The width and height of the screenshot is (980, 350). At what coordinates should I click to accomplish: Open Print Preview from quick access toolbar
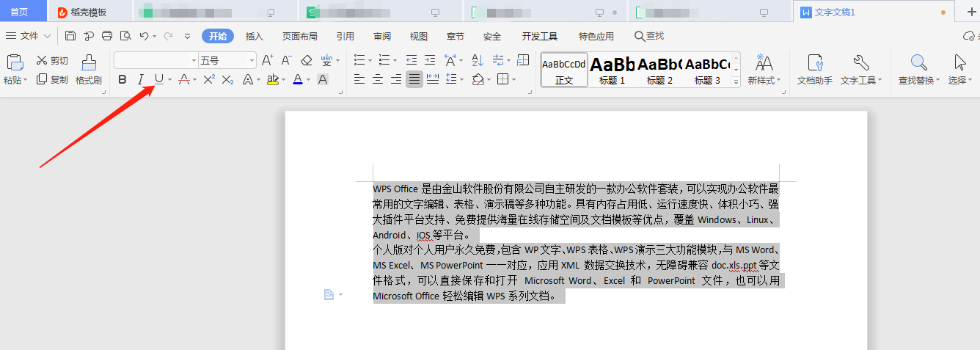tap(125, 36)
